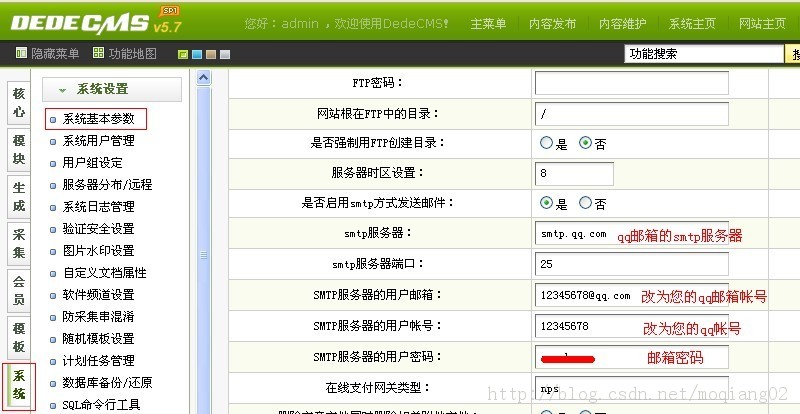Click the 隐藏菜单 hide menu icon
This screenshot has width=800, height=414.
pos(21,53)
